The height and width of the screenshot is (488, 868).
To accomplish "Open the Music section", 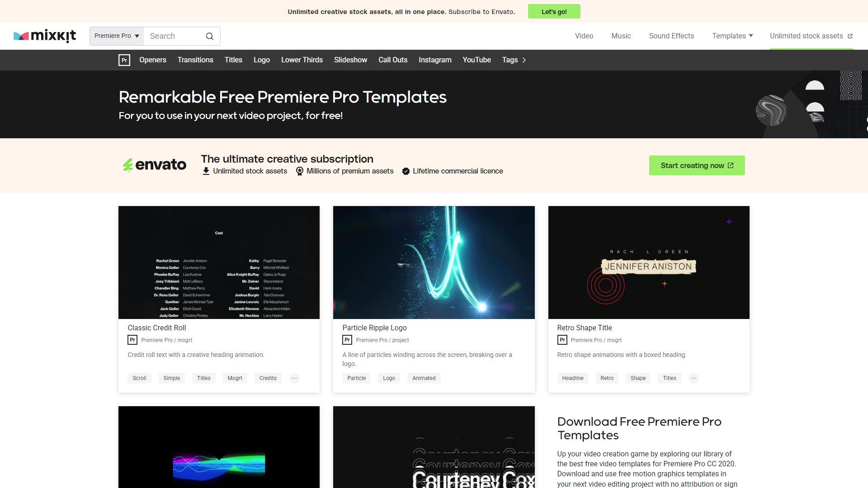I will (621, 36).
